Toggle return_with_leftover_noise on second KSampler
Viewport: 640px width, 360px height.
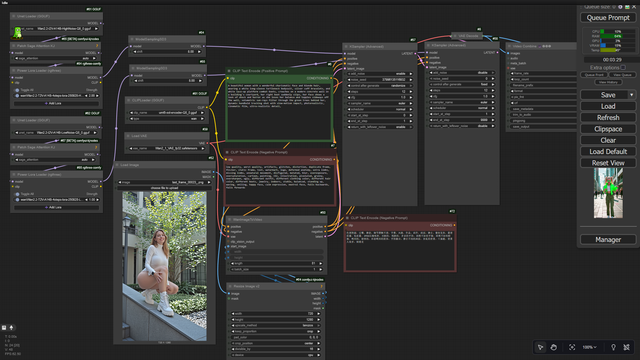point(462,126)
